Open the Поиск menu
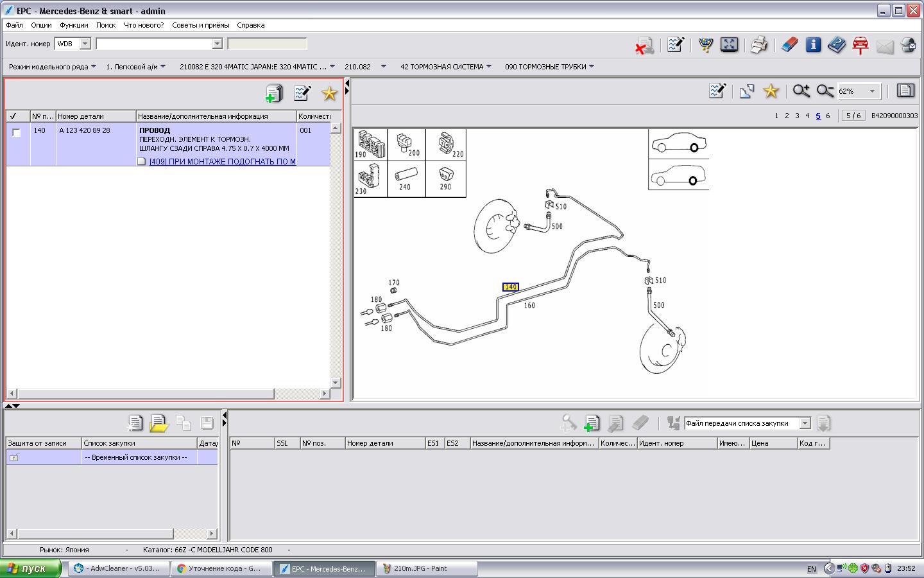This screenshot has height=578, width=924. (x=106, y=25)
